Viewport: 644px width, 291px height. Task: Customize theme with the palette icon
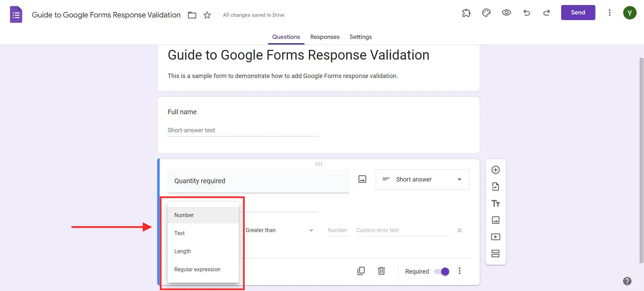(486, 13)
